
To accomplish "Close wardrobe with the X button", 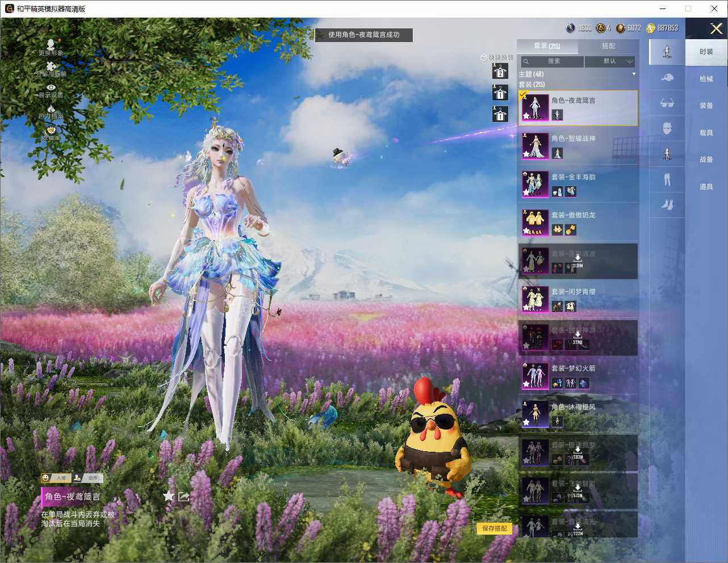I will tap(716, 28).
